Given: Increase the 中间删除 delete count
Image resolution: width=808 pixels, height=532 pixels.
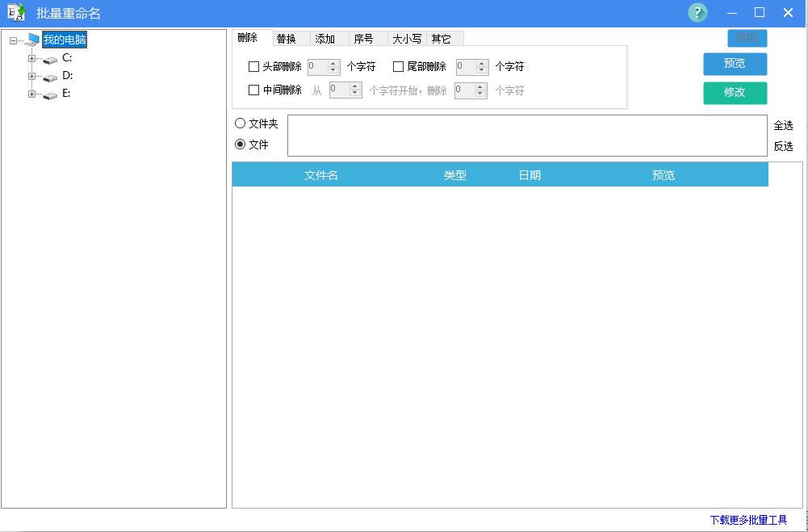Looking at the screenshot, I should tap(479, 86).
